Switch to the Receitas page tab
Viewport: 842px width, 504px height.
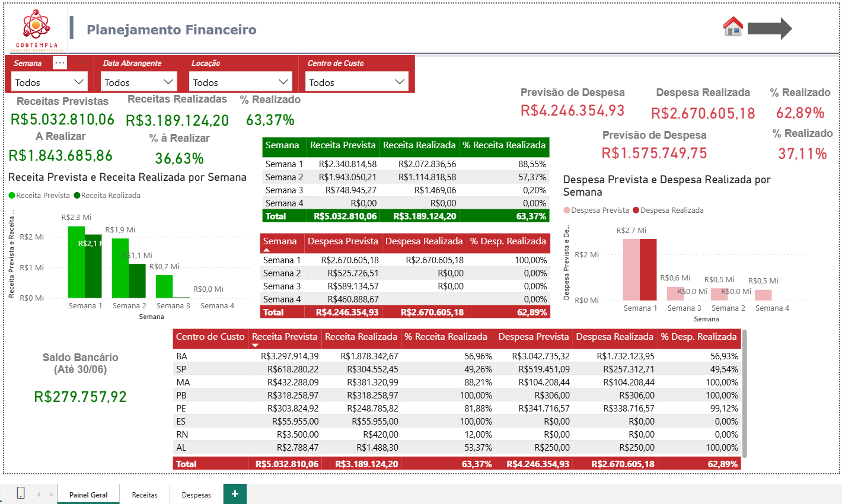(x=145, y=495)
